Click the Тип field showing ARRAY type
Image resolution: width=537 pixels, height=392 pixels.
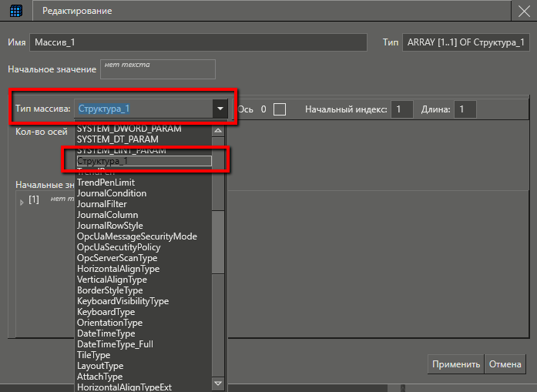point(466,42)
